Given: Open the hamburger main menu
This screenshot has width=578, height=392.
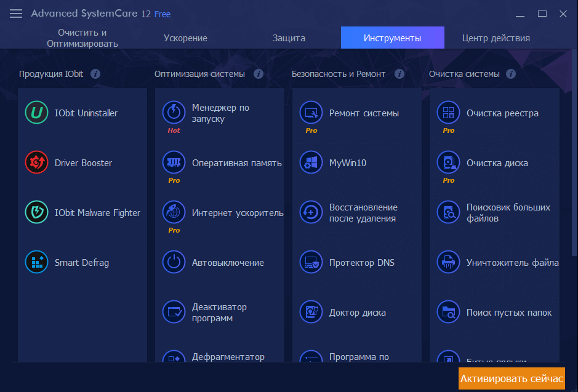Looking at the screenshot, I should 17,14.
